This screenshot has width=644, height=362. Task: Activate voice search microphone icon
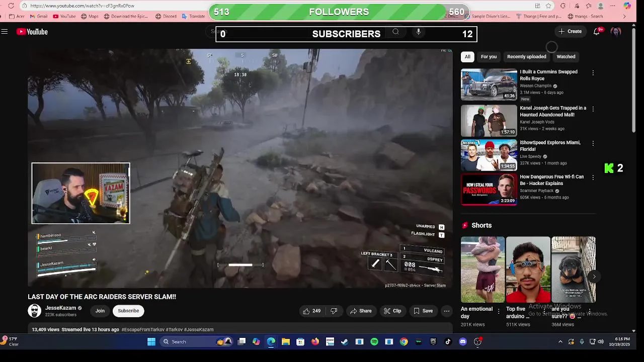[418, 32]
